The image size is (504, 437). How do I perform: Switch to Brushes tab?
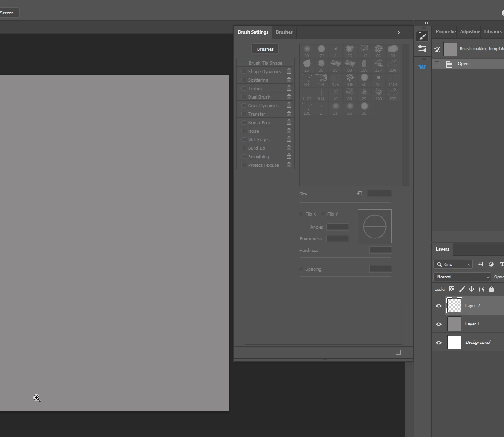pos(284,32)
